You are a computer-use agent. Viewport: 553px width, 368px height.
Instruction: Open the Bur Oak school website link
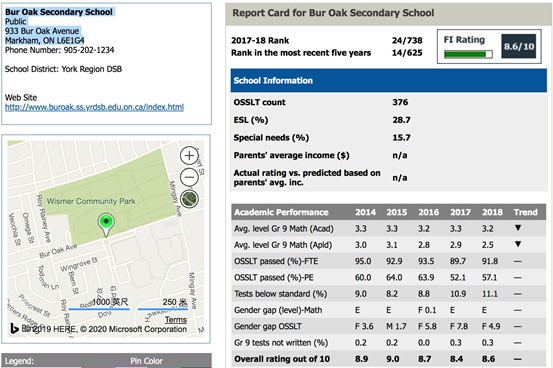click(95, 107)
